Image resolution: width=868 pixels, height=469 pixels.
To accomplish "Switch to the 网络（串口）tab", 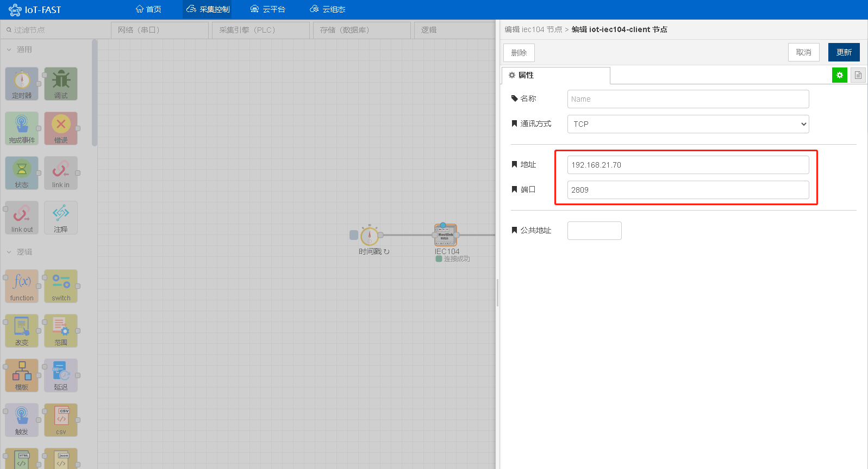I will [160, 30].
